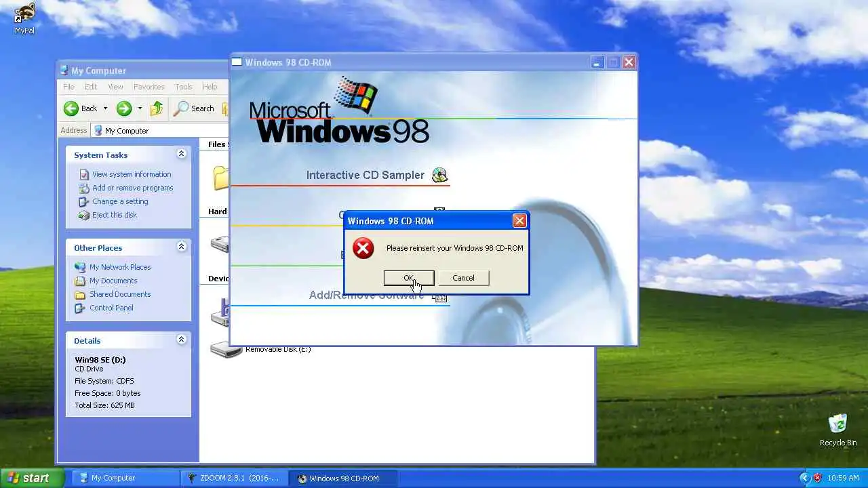868x488 pixels.
Task: Click the Removable Disk (E:) drive icon
Action: coord(226,350)
